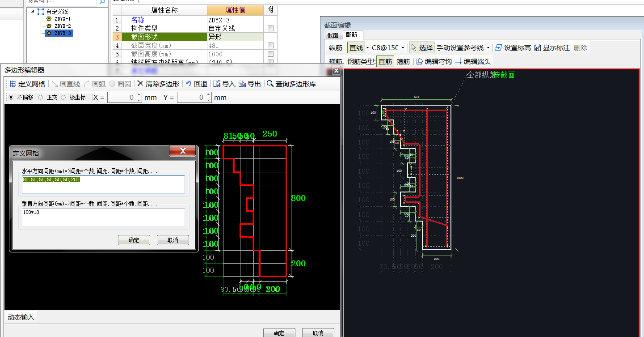Select the 不偏移 radio option
Screen dimensions: 644x337
(x=11, y=97)
